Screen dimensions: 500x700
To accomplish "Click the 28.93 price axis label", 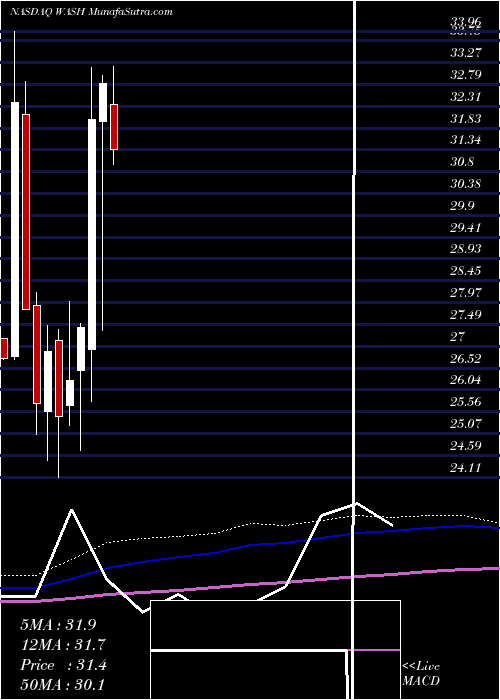I will 466,249.
